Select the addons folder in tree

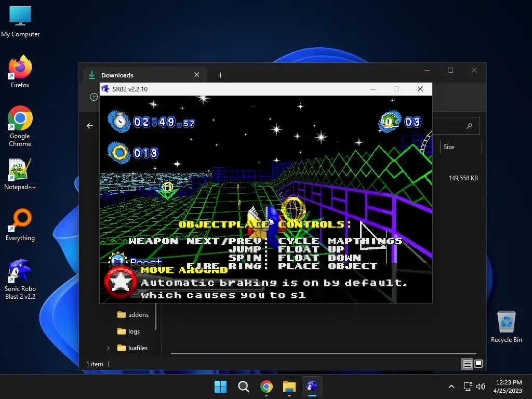coord(132,315)
